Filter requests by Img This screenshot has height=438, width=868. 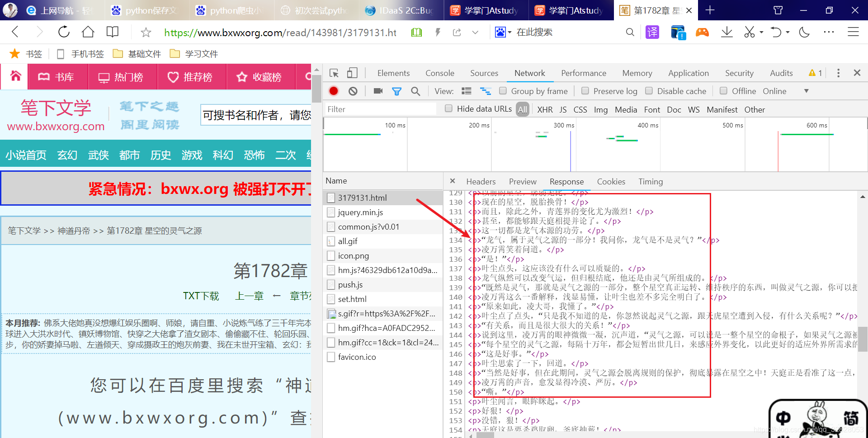click(600, 110)
